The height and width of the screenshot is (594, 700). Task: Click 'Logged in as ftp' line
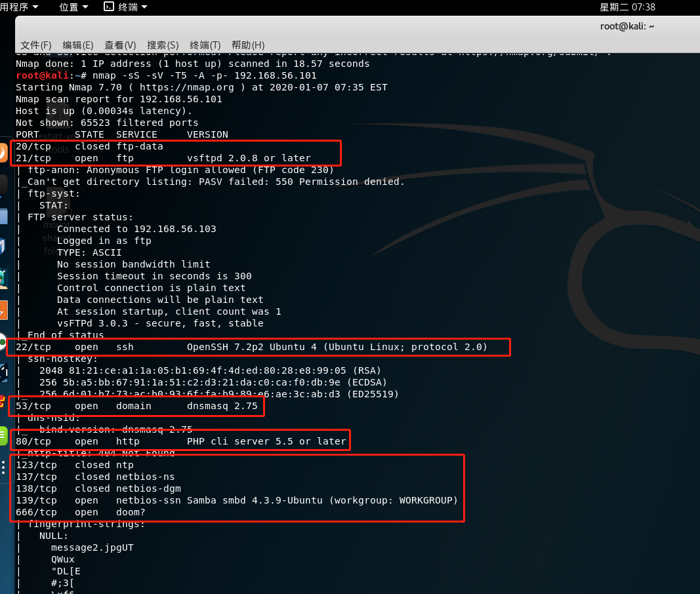pyautogui.click(x=104, y=241)
